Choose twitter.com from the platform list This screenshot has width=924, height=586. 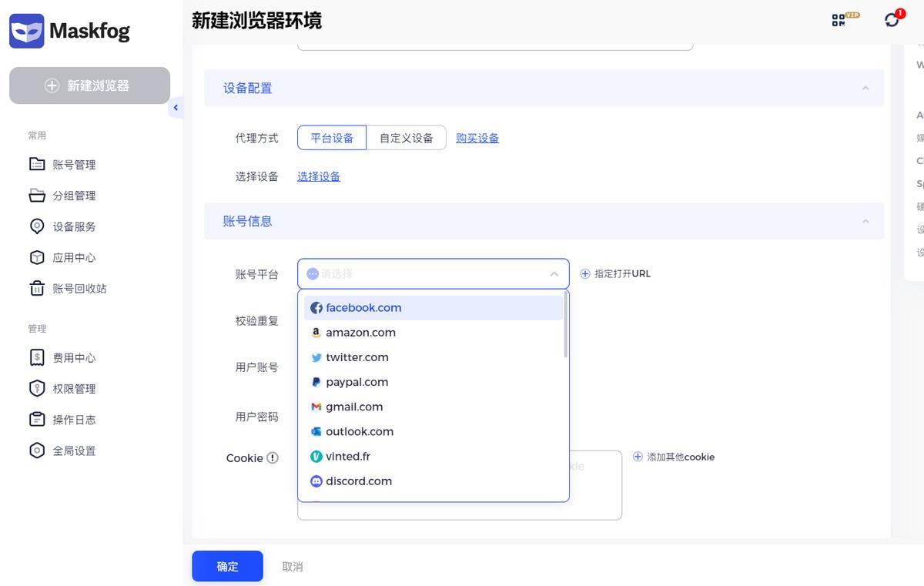[434, 357]
